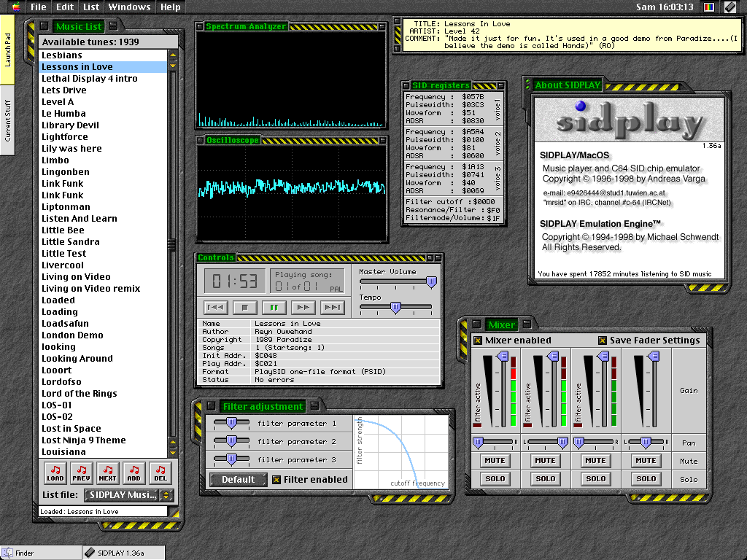Screen dimensions: 747x560
Task: Toggle filter active on second mixer channel
Action: pos(527,425)
